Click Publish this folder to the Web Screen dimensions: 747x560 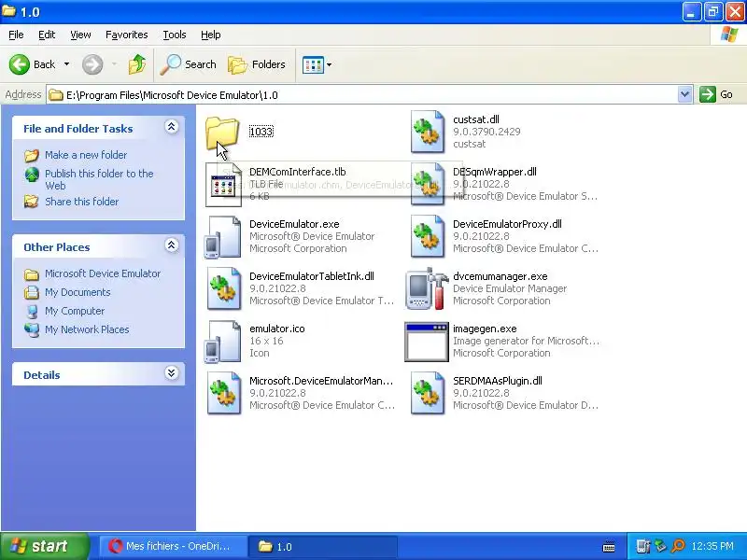coord(99,179)
